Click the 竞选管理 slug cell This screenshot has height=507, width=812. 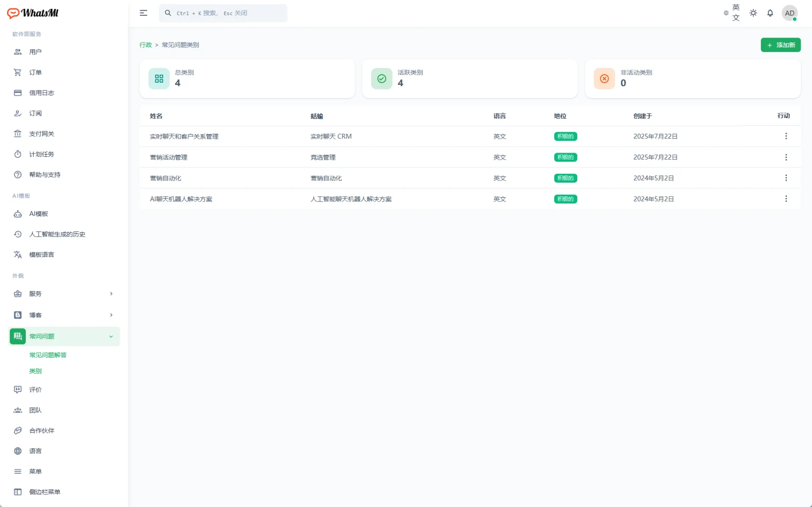pyautogui.click(x=323, y=157)
